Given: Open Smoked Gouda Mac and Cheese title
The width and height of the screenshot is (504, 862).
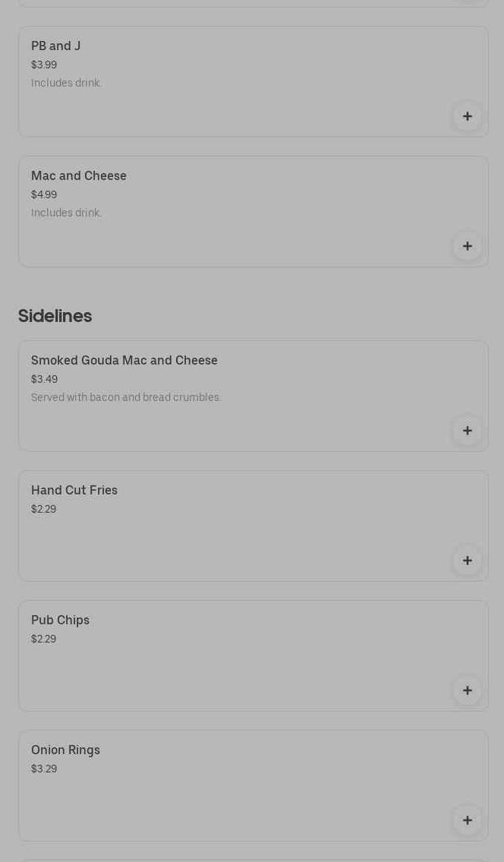Looking at the screenshot, I should (x=124, y=361).
